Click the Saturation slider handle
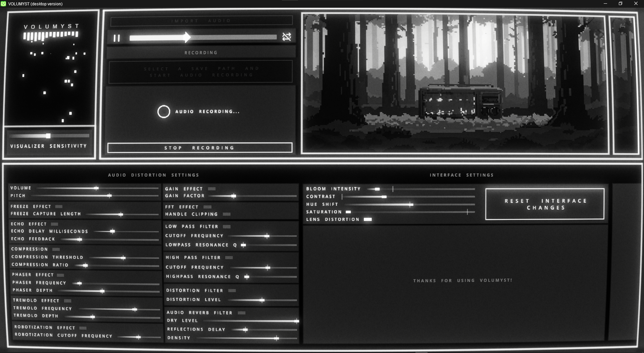Screen dimensions: 644x353 348,212
